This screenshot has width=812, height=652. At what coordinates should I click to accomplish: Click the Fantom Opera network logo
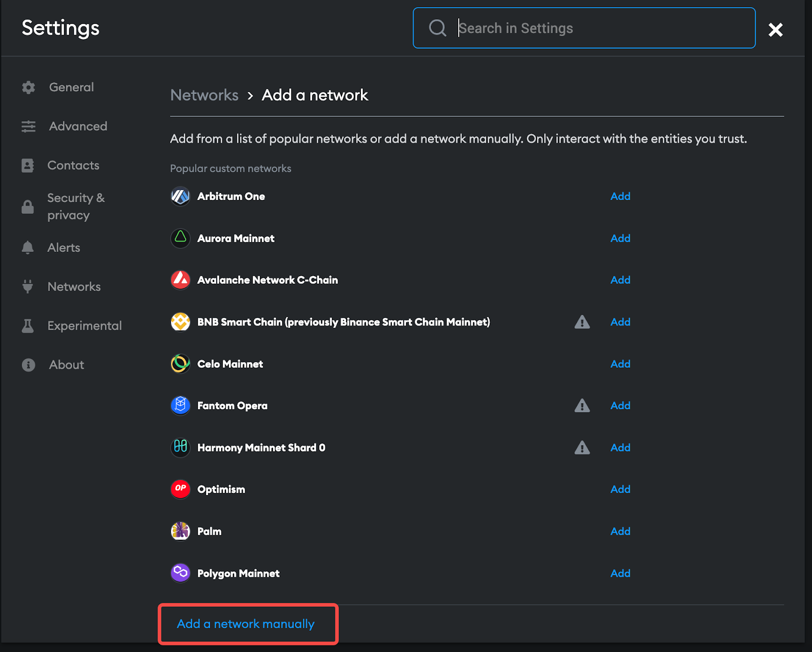[180, 405]
